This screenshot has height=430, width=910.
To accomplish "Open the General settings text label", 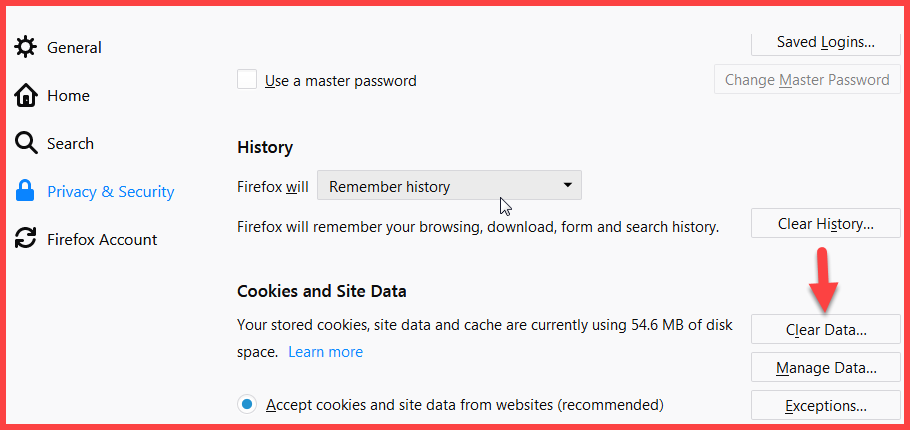I will point(74,48).
